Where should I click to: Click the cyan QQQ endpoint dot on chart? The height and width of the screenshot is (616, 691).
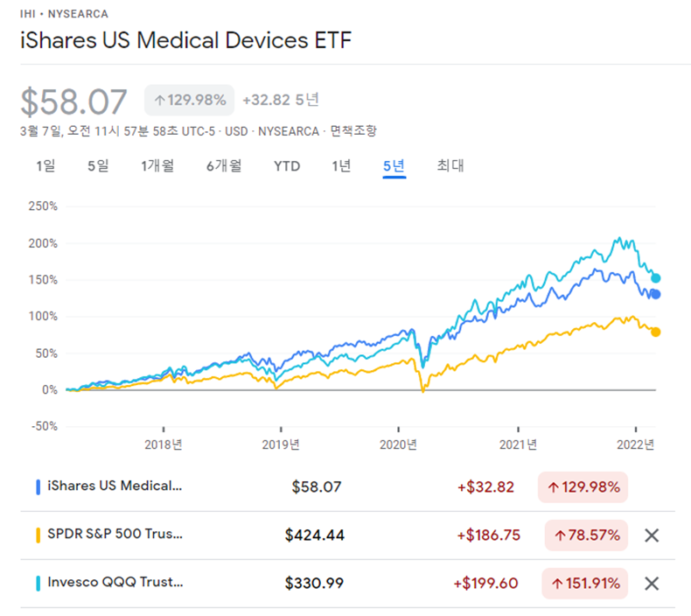click(x=655, y=277)
